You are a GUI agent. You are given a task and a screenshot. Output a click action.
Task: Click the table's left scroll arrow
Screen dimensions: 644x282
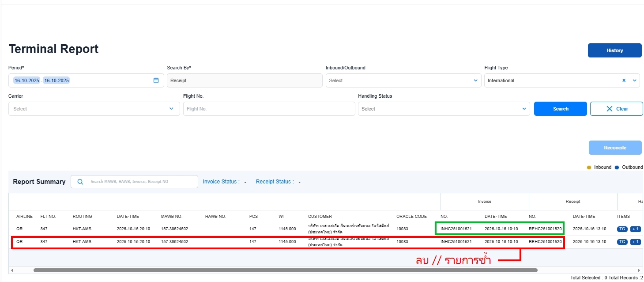point(12,270)
